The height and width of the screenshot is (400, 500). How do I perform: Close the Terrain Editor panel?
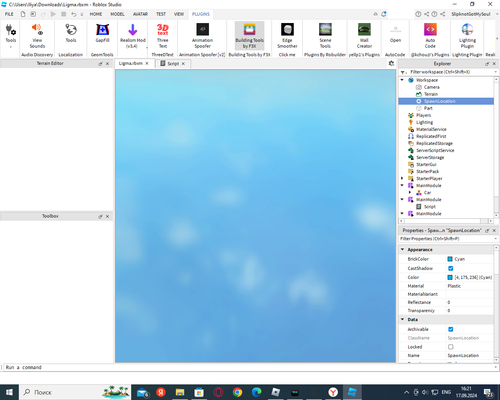(x=107, y=63)
